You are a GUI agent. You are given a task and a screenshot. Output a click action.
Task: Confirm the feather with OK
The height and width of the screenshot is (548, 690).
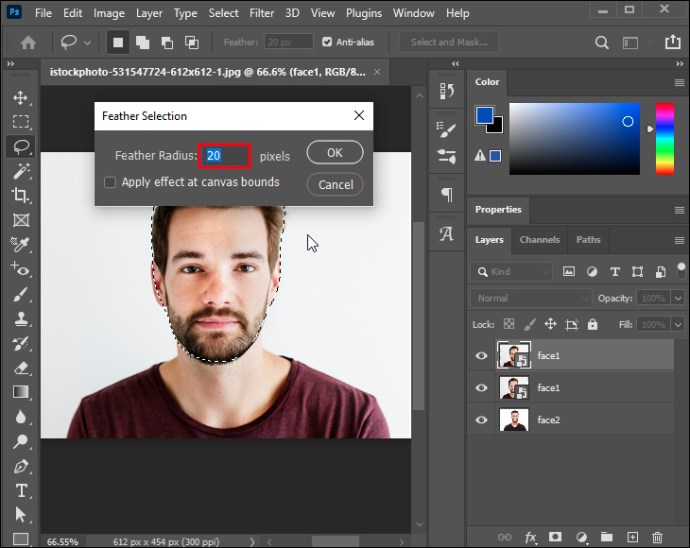click(x=335, y=152)
